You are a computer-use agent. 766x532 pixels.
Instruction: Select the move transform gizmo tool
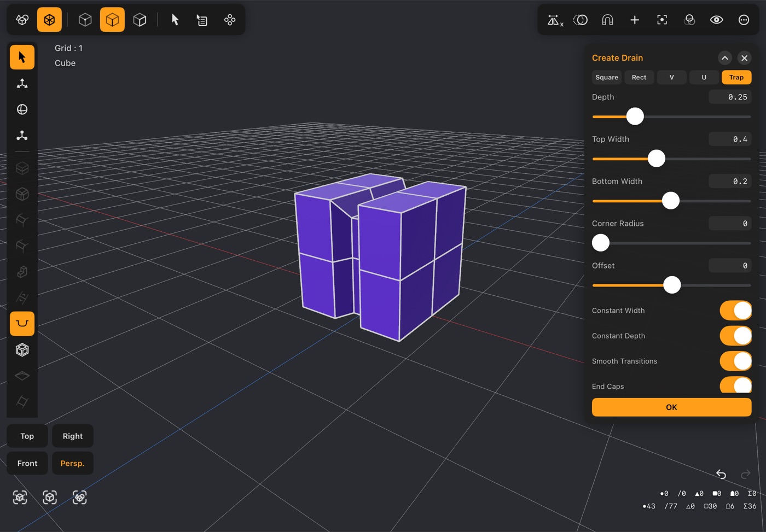point(22,84)
